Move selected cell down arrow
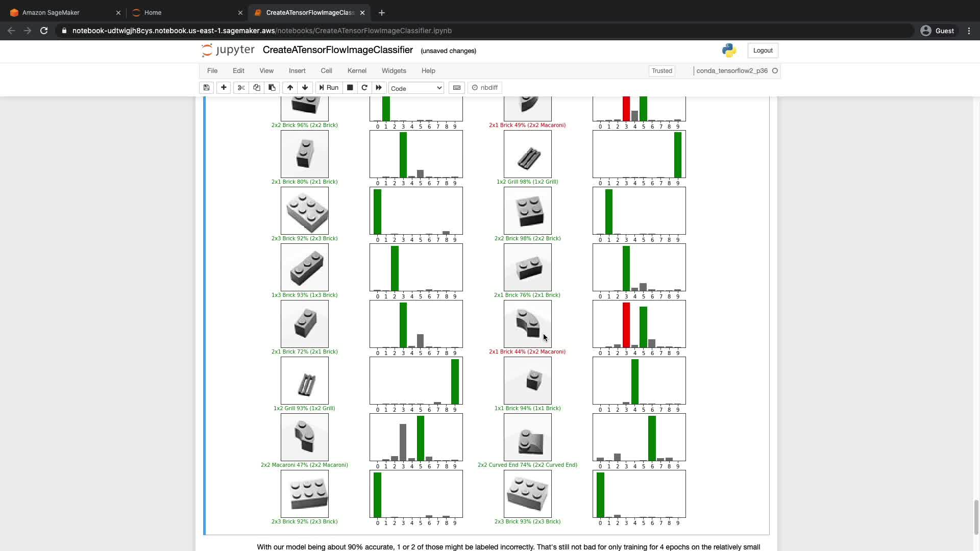The width and height of the screenshot is (980, 551). pyautogui.click(x=305, y=88)
